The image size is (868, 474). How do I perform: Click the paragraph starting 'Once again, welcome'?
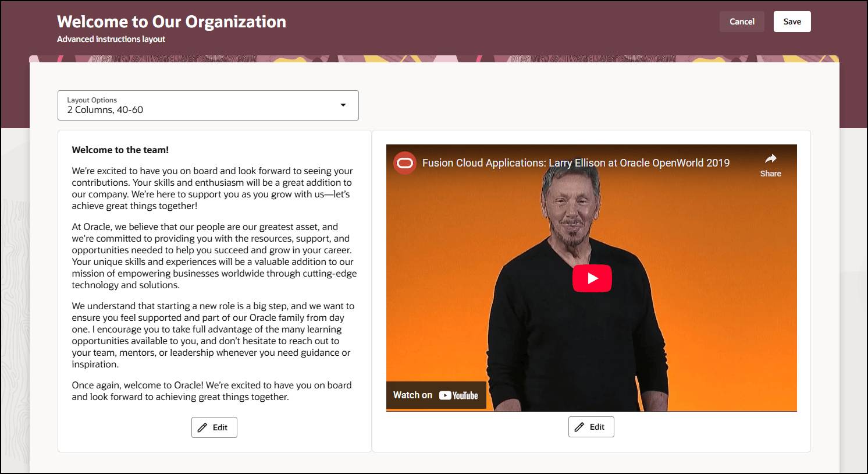click(x=212, y=391)
